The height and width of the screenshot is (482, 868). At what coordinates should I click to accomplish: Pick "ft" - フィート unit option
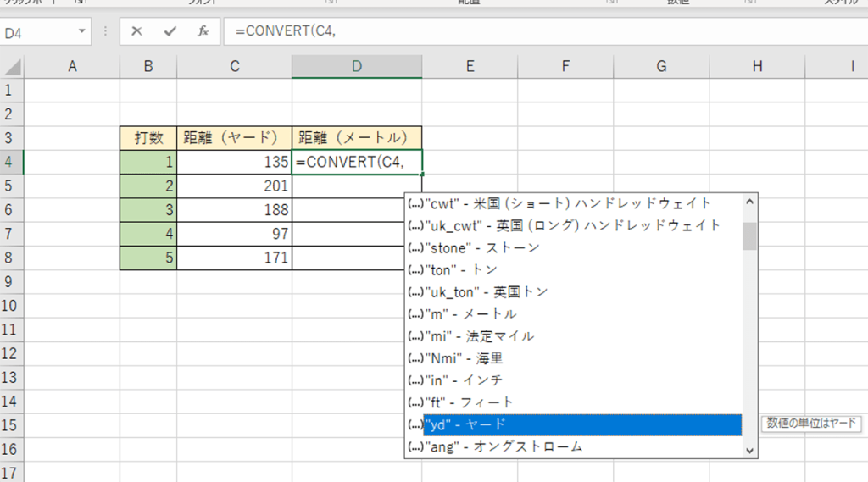click(x=574, y=402)
